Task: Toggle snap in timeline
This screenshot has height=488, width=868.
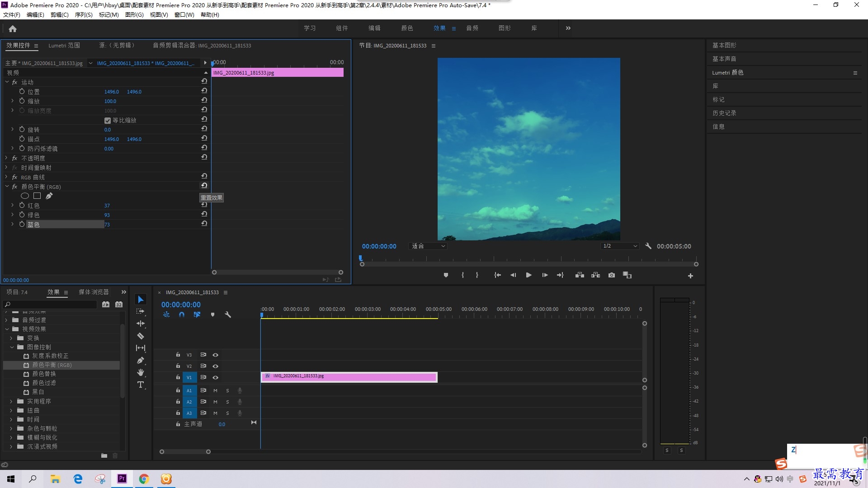Action: (181, 314)
